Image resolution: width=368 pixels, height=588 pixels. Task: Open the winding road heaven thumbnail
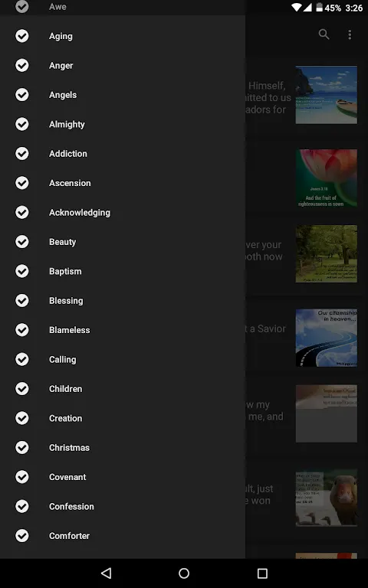[x=327, y=338]
